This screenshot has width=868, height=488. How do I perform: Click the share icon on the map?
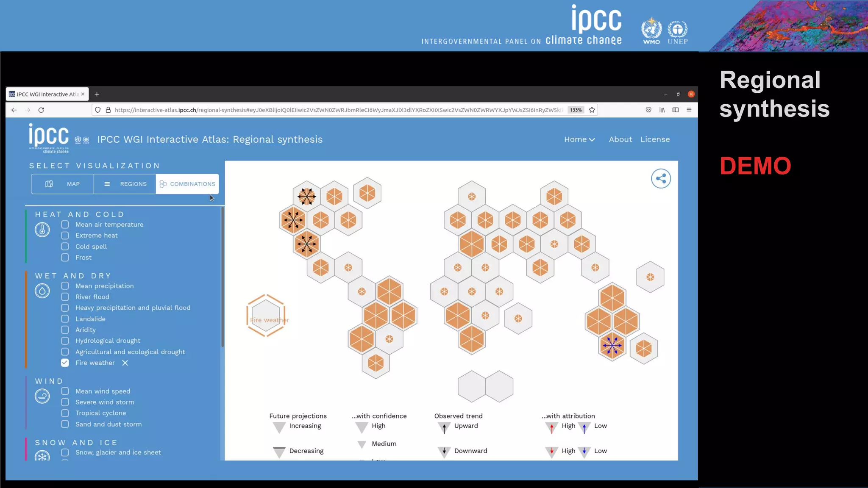click(661, 179)
